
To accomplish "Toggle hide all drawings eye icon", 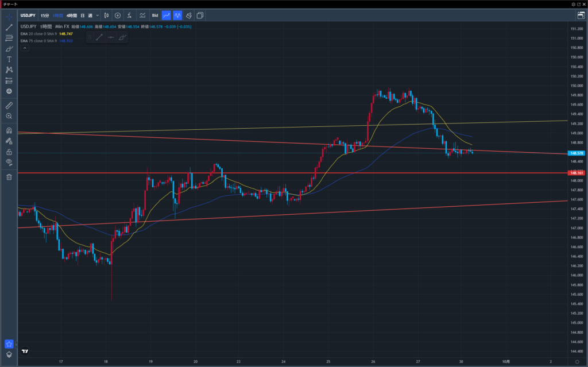I will point(9,163).
